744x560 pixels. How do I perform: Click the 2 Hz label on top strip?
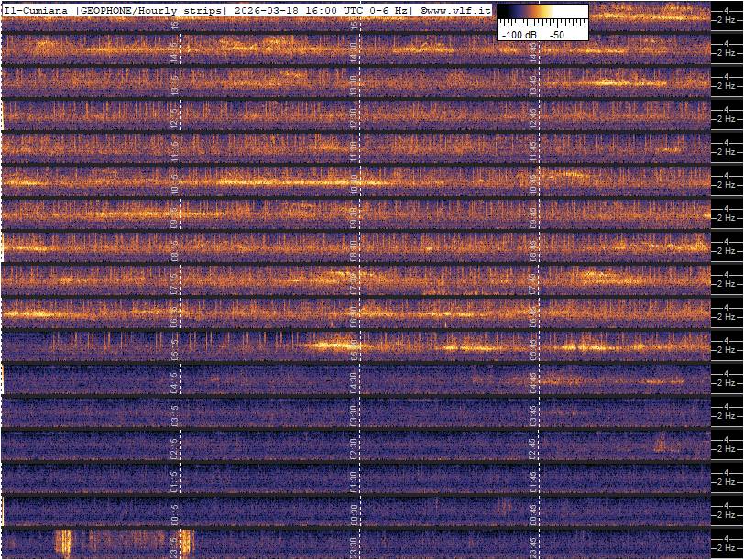point(727,21)
